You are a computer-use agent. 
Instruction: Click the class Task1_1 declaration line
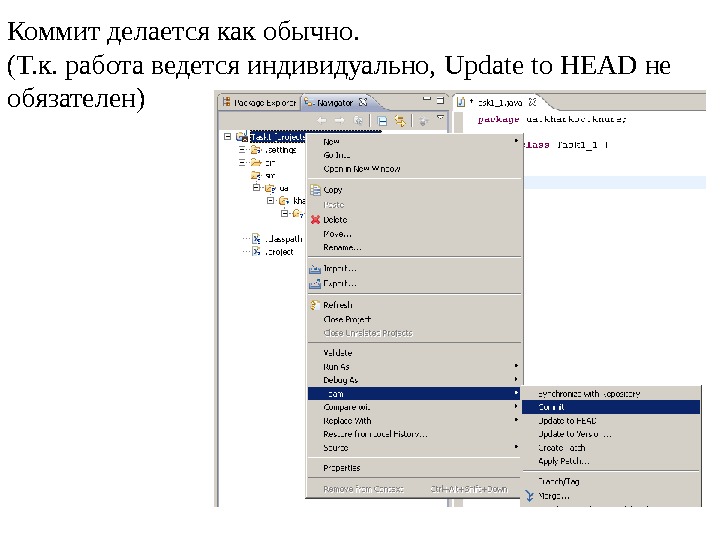[x=566, y=145]
